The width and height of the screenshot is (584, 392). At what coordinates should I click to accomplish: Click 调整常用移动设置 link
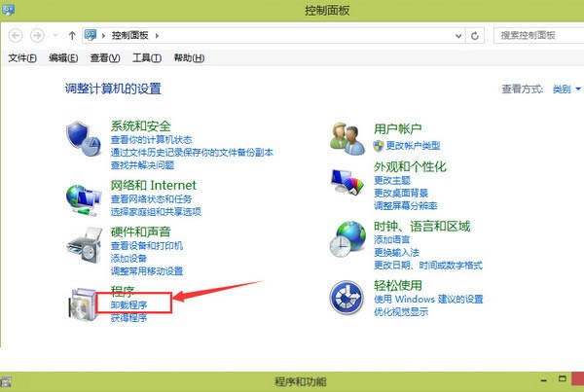click(147, 271)
